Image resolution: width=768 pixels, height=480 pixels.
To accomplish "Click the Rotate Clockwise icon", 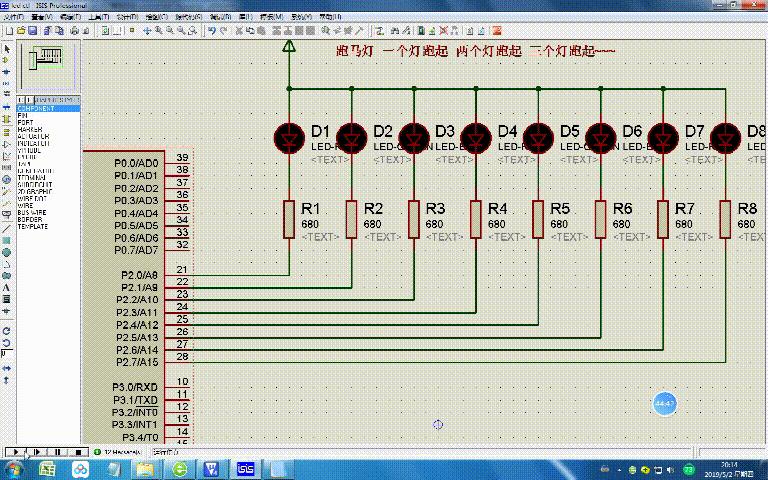I will 6,331.
